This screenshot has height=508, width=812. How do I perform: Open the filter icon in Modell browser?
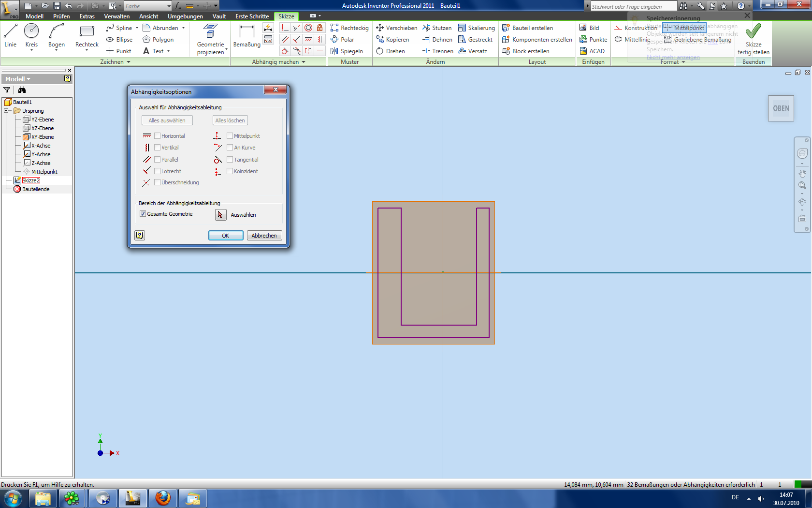(7, 90)
